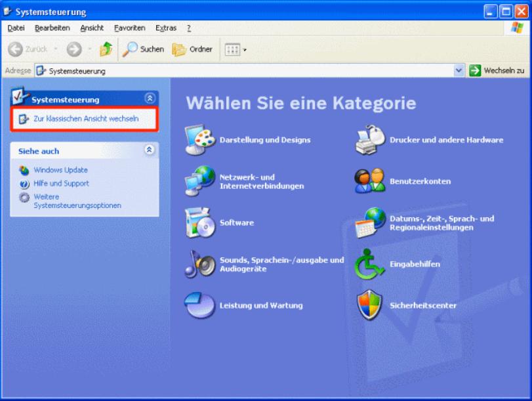This screenshot has height=401, width=532.
Task: Open the Ansichten view-mode button
Action: coord(232,50)
